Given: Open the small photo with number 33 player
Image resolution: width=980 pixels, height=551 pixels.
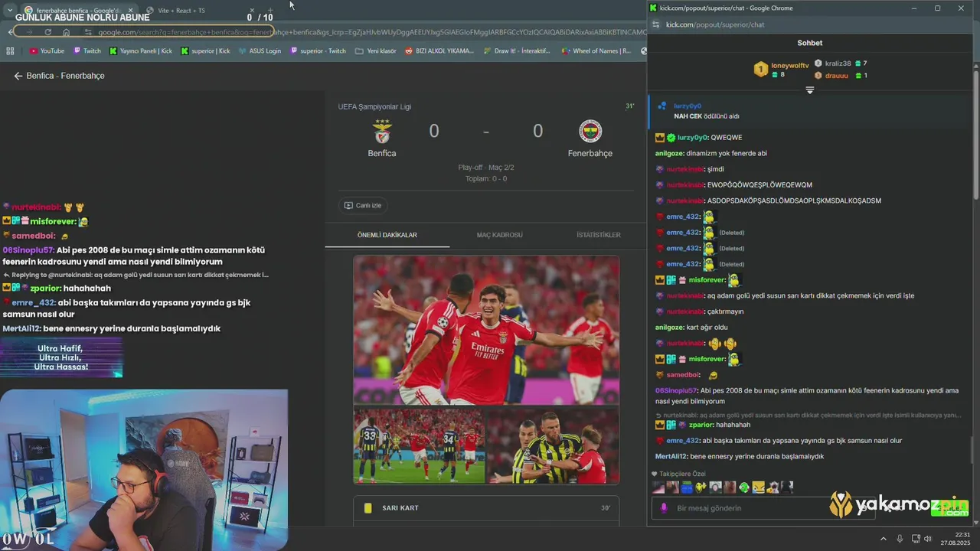Looking at the screenshot, I should [x=419, y=445].
